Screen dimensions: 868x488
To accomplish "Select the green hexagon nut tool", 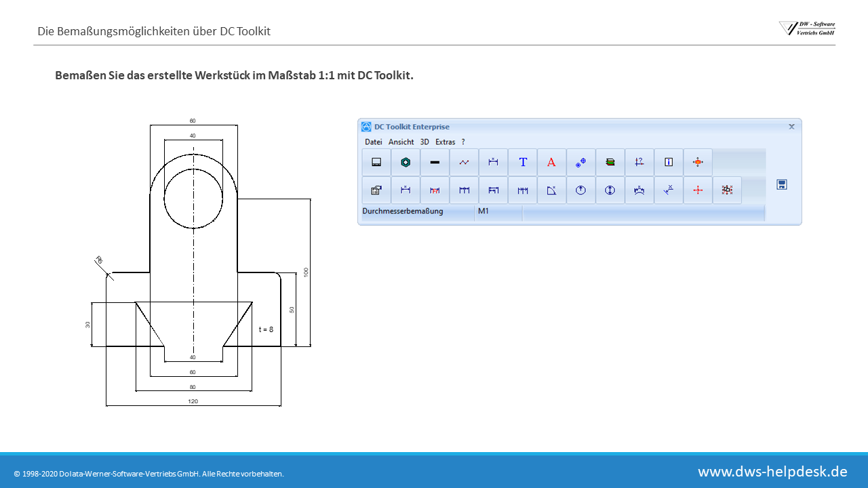I will pos(406,162).
